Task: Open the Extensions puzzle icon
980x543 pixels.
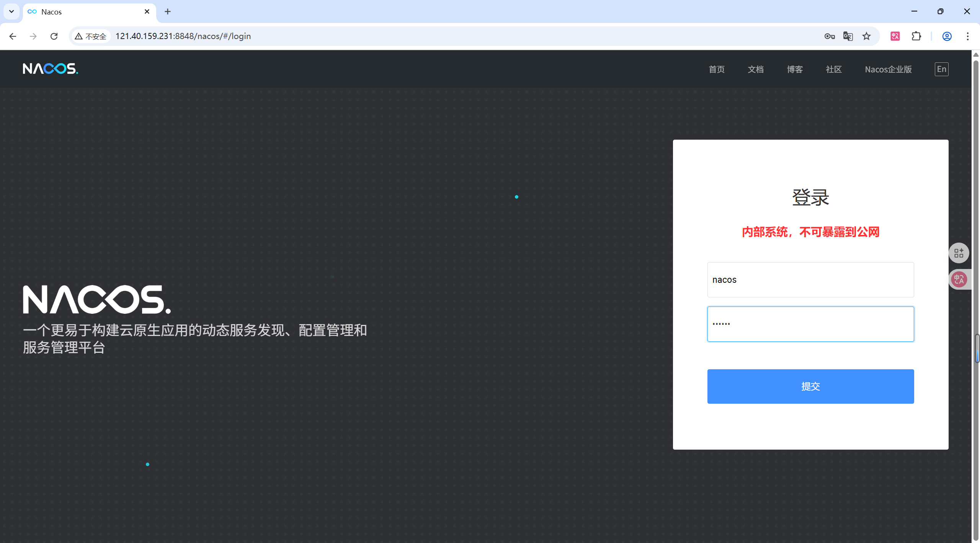Action: point(916,36)
